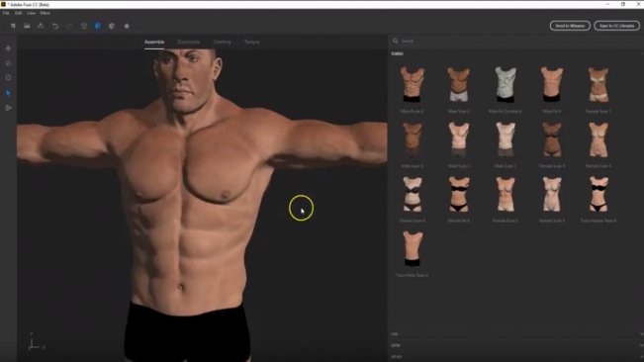Click the Send to Mixamo button

570,26
